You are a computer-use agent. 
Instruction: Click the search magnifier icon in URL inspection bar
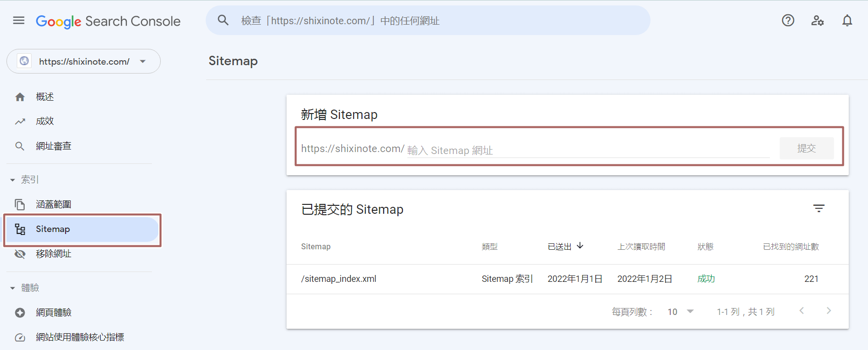pos(223,20)
